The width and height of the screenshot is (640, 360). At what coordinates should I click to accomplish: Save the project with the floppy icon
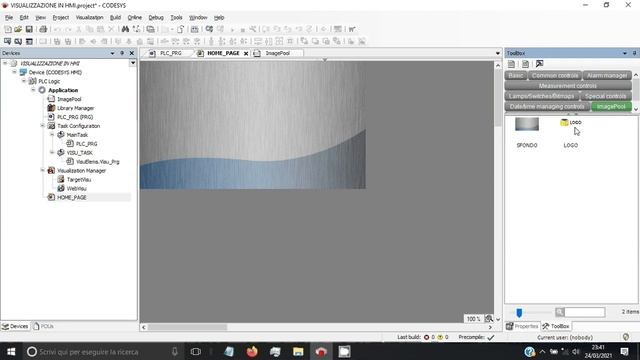(x=29, y=29)
